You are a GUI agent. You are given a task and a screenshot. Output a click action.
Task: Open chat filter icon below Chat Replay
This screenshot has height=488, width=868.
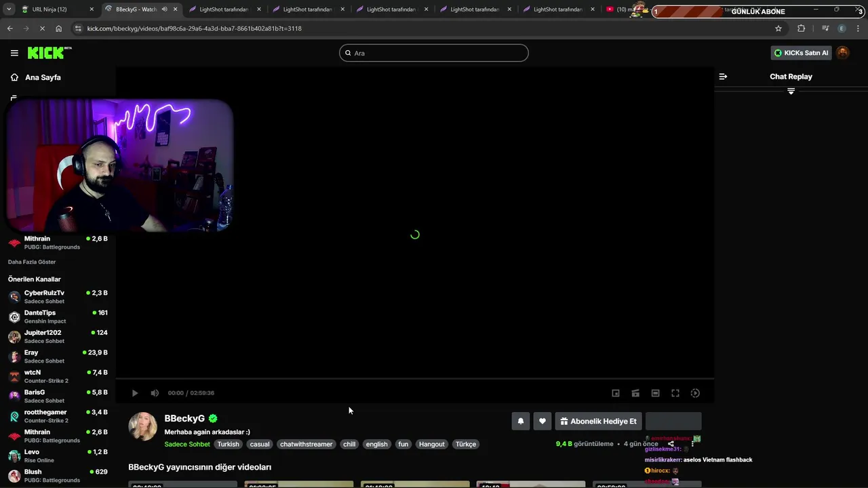791,91
